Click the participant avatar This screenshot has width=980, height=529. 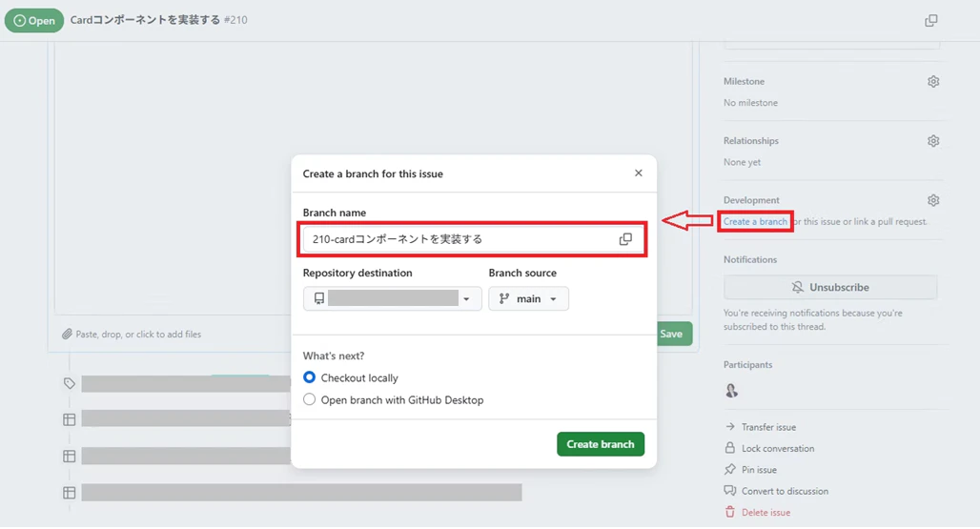tap(731, 391)
